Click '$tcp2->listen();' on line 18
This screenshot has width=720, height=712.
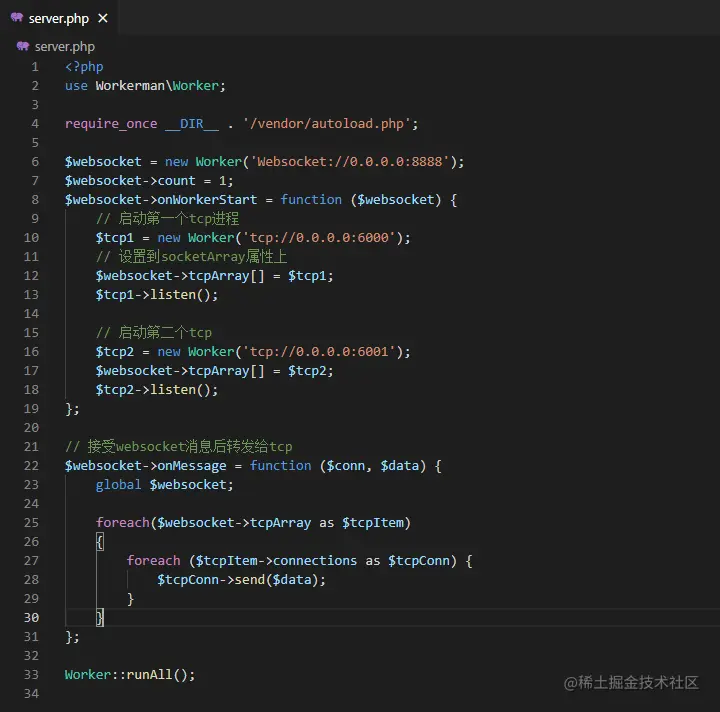tap(157, 390)
